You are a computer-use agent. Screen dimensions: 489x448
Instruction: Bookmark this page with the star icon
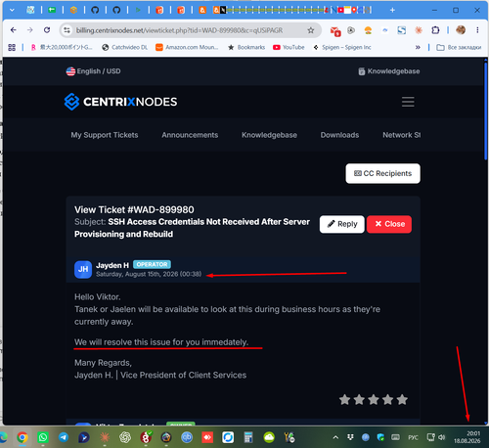pos(311,30)
